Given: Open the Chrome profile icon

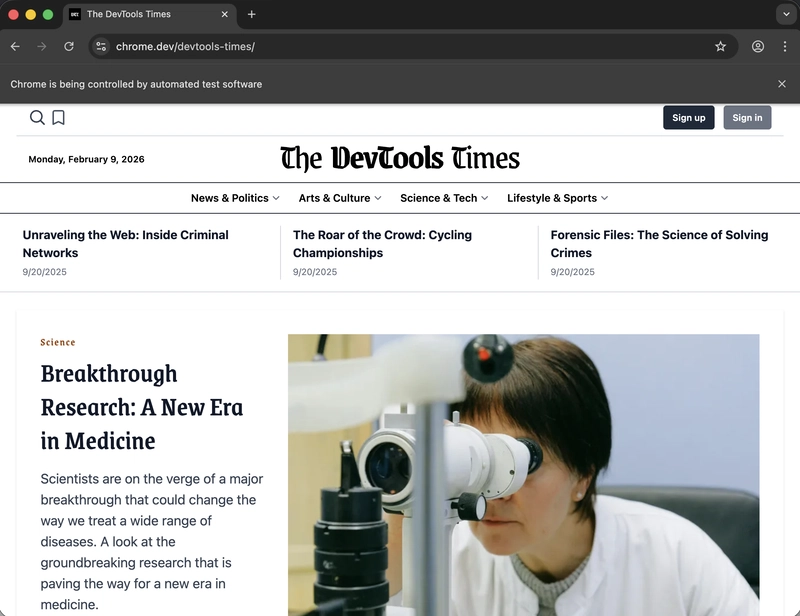Looking at the screenshot, I should (758, 46).
